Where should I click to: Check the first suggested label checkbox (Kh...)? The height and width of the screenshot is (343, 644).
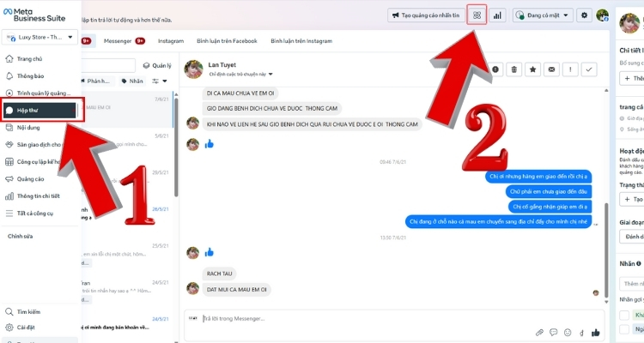(624, 315)
